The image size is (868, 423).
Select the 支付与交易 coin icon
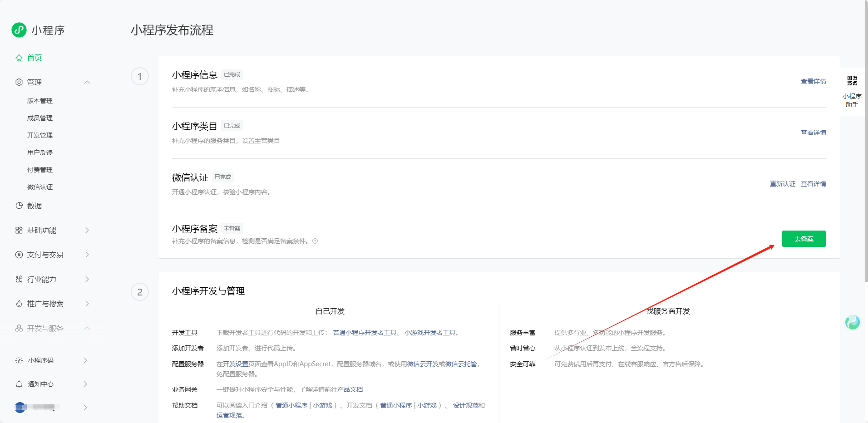tap(19, 255)
